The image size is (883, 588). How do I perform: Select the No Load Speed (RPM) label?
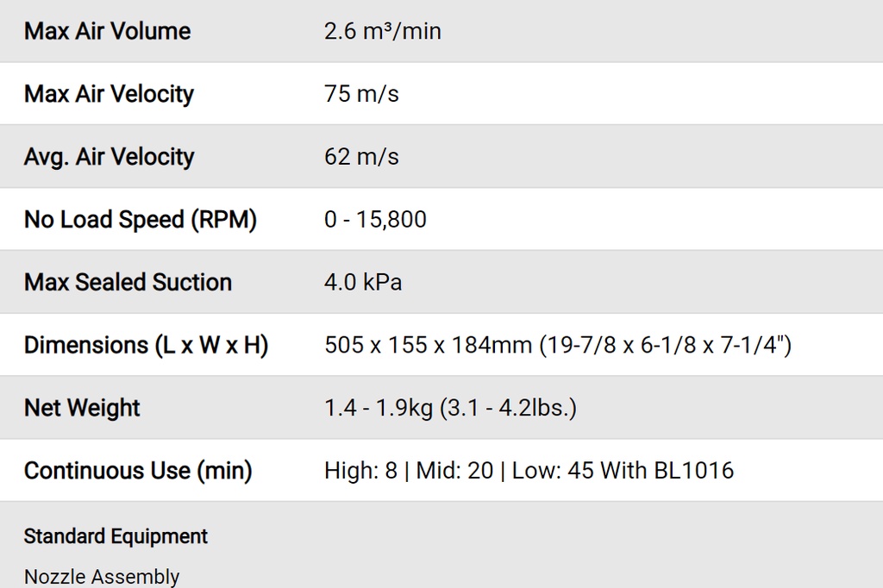(140, 220)
